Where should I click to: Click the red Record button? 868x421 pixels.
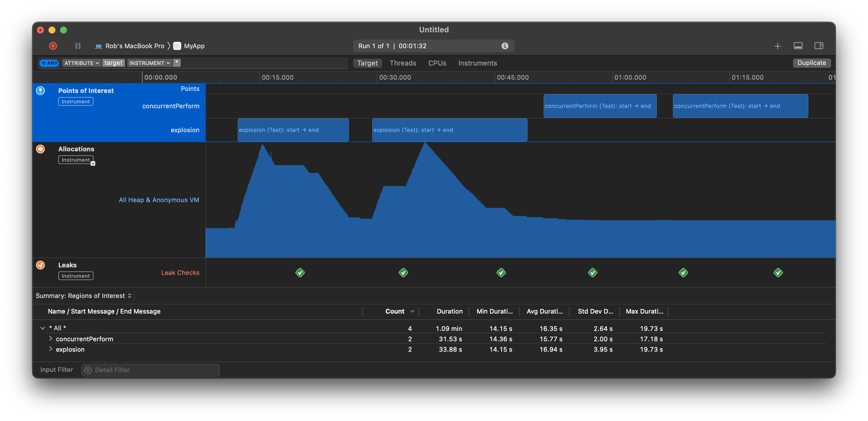[x=53, y=46]
